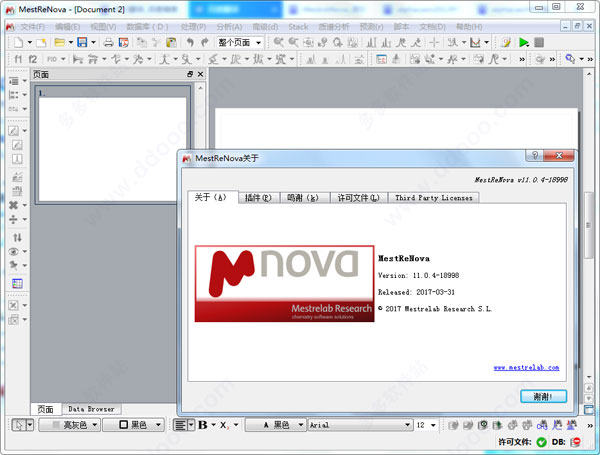This screenshot has height=455, width=600.
Task: Click the crosshair cursor icon
Action: 434,42
